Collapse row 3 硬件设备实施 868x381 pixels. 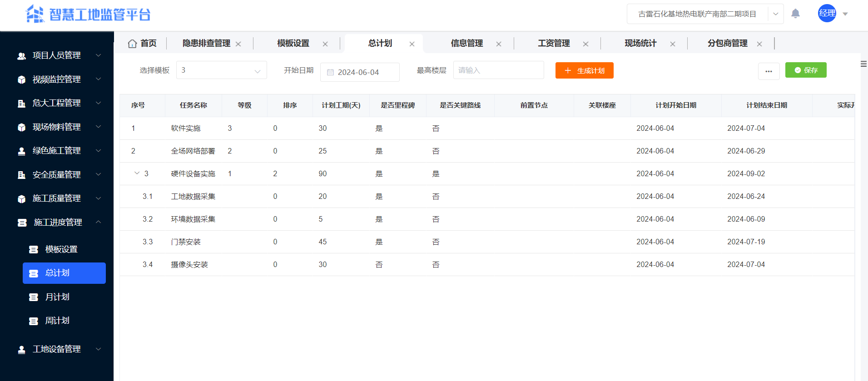[x=137, y=173]
